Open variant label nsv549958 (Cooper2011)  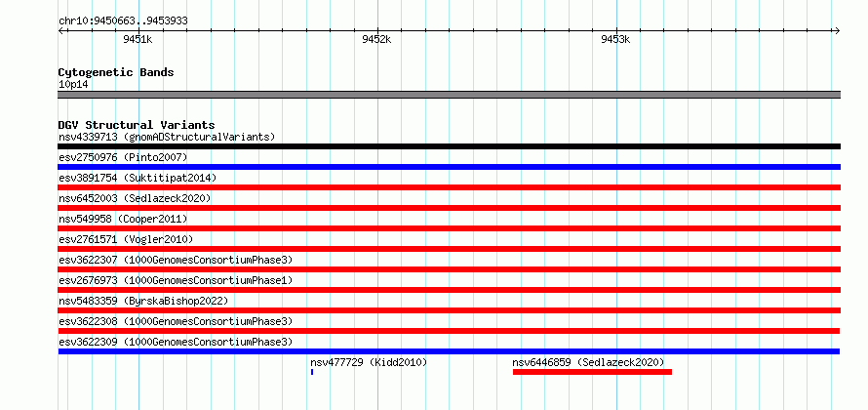[x=123, y=219]
